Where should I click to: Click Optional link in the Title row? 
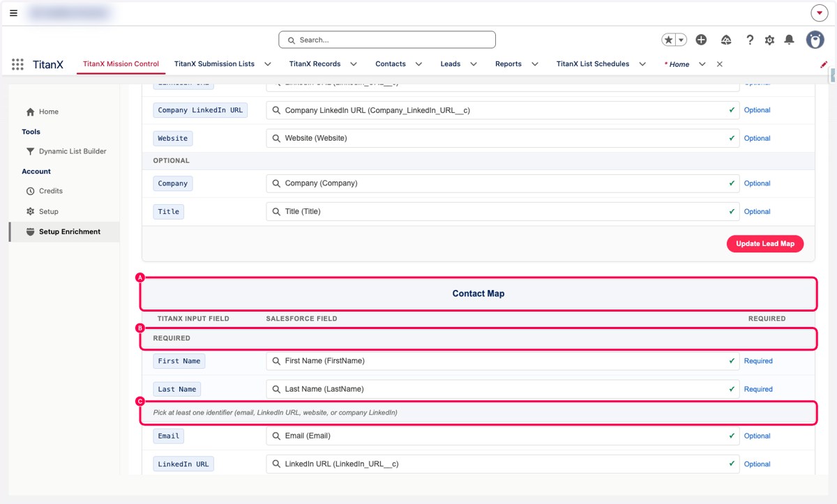[757, 211]
